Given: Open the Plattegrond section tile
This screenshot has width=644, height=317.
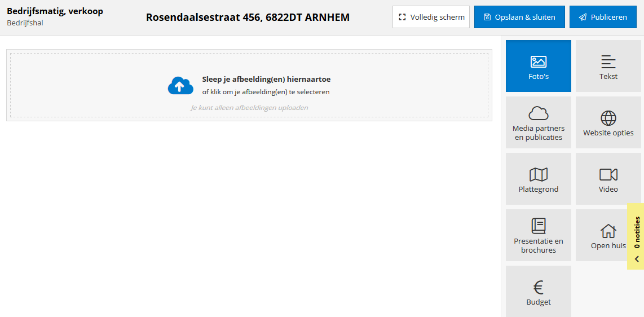Looking at the screenshot, I should (538, 179).
